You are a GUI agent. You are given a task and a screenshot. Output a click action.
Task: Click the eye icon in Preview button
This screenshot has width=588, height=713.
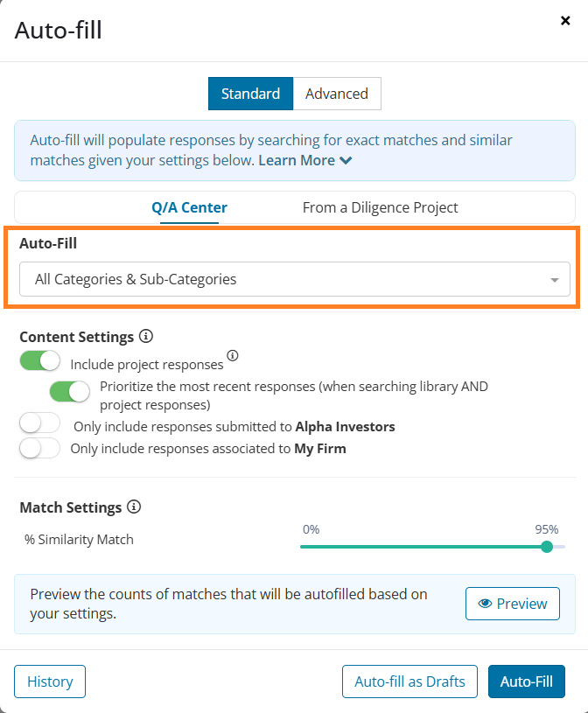[x=485, y=604]
